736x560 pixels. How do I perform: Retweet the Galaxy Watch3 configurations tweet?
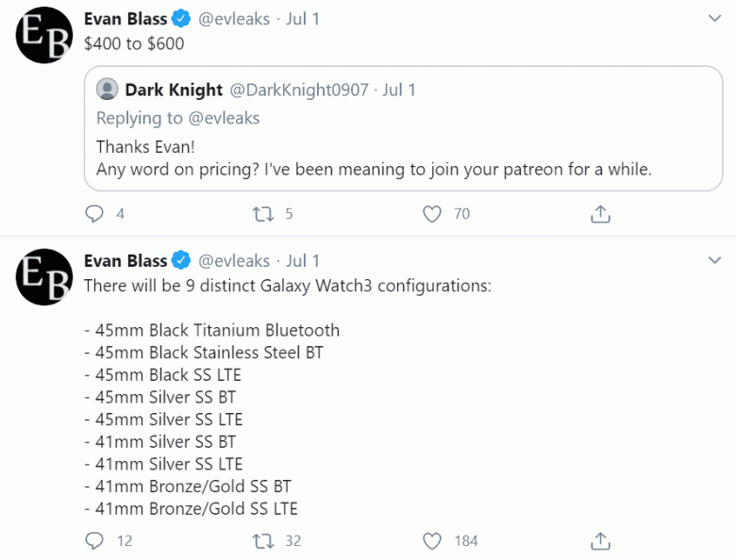(264, 540)
